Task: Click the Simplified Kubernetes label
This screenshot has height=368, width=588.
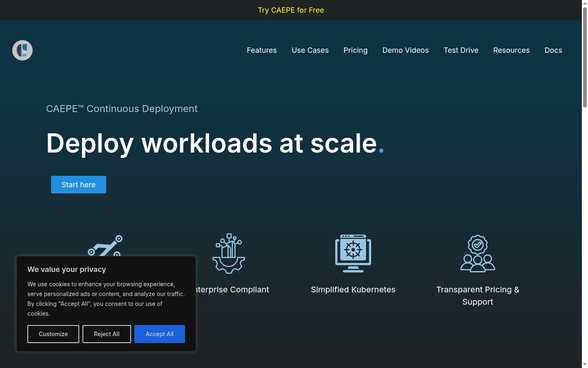Action: 353,289
